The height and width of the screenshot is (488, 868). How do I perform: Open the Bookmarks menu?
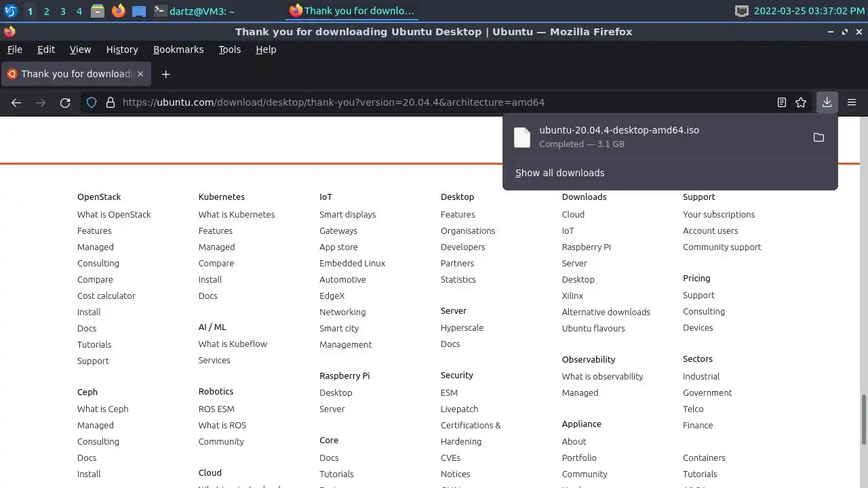click(178, 49)
